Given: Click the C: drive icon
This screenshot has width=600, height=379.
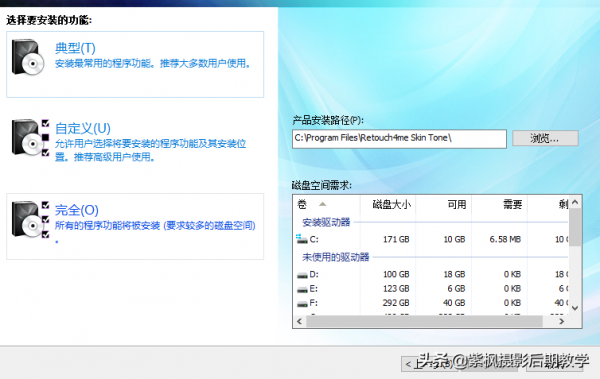Looking at the screenshot, I should [x=302, y=239].
